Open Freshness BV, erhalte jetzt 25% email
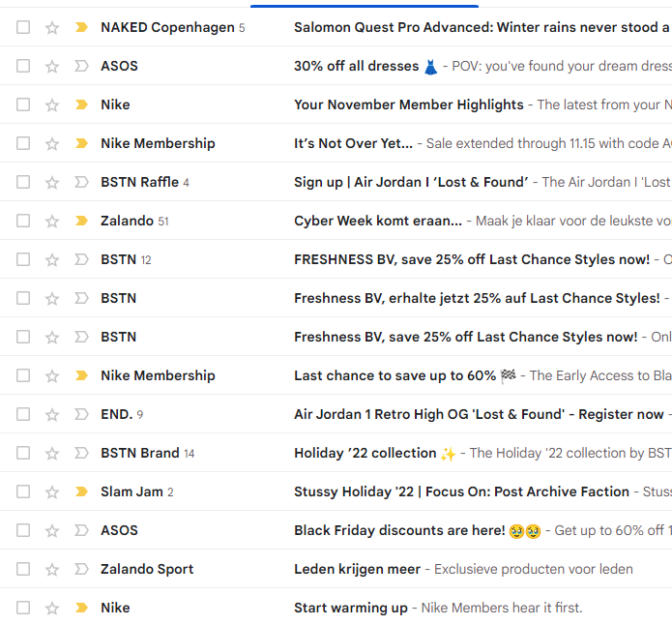The height and width of the screenshot is (625, 672). click(x=477, y=298)
